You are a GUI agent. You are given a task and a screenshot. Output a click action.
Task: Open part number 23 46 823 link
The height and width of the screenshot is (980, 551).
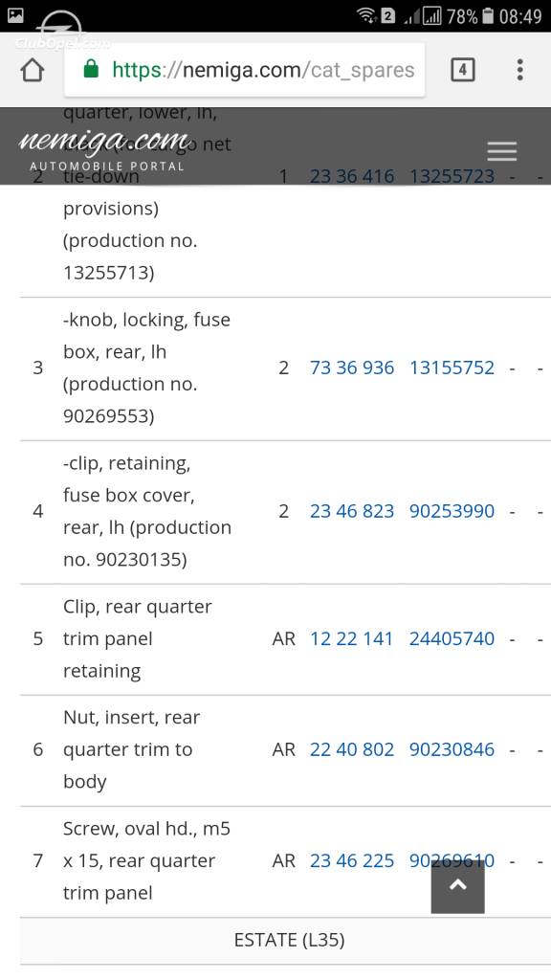click(352, 511)
